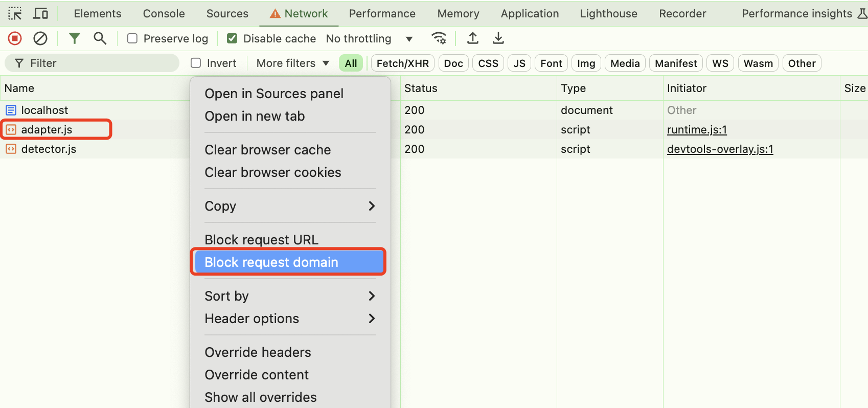Filter by Font type
This screenshot has height=408, width=868.
pos(551,63)
